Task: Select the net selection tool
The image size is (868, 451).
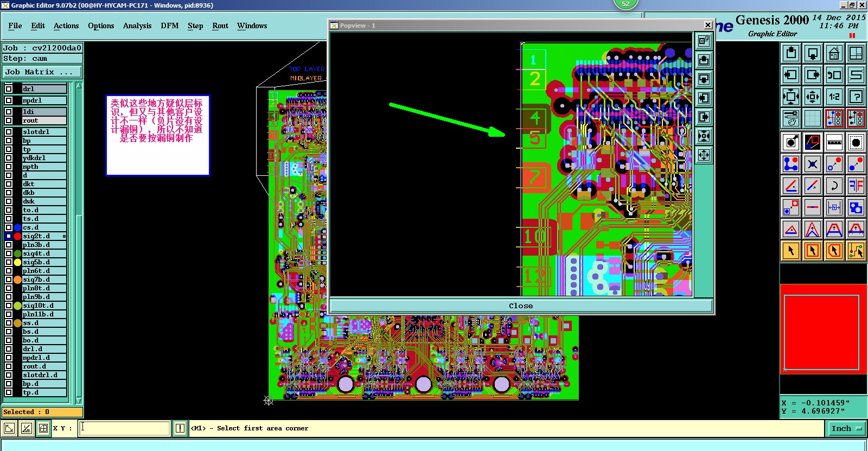Action: (856, 251)
